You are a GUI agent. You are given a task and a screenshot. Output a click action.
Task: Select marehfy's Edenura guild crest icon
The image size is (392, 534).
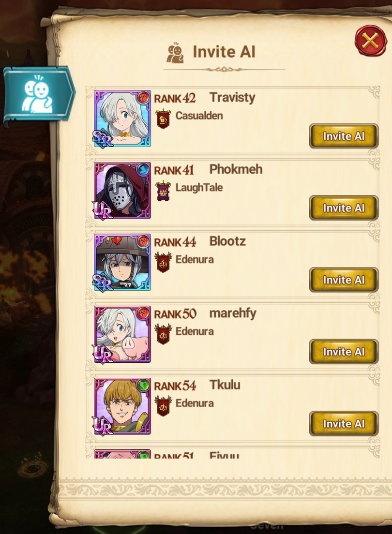(163, 334)
